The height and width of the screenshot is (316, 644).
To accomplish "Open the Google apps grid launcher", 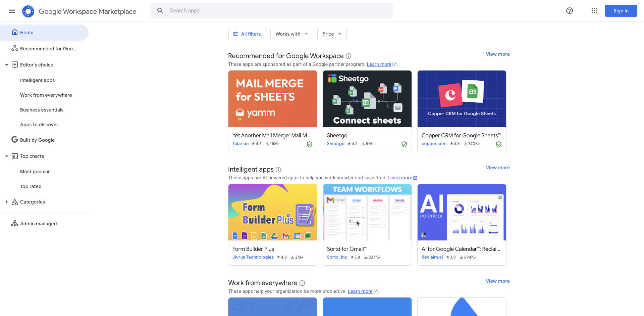I will tap(594, 11).
